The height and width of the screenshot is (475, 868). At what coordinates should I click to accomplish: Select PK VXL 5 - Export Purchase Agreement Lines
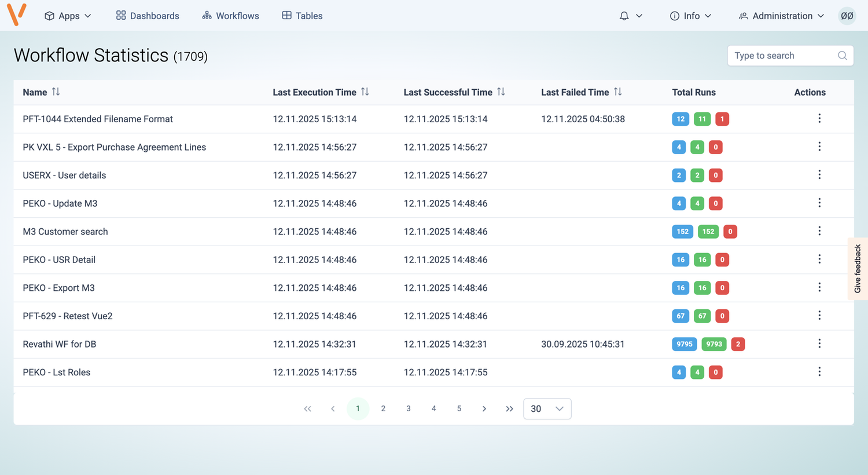point(115,147)
